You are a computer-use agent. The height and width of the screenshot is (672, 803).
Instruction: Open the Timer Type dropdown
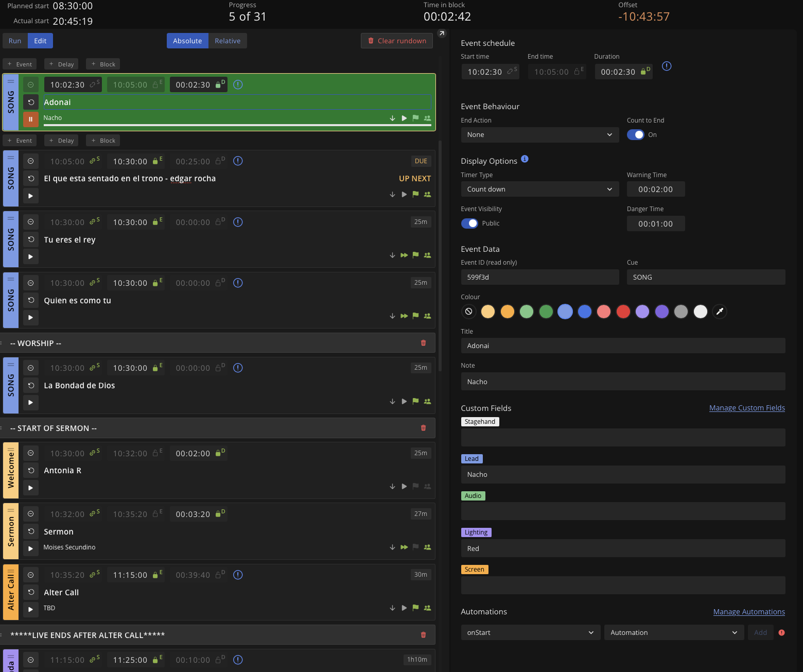pos(539,189)
